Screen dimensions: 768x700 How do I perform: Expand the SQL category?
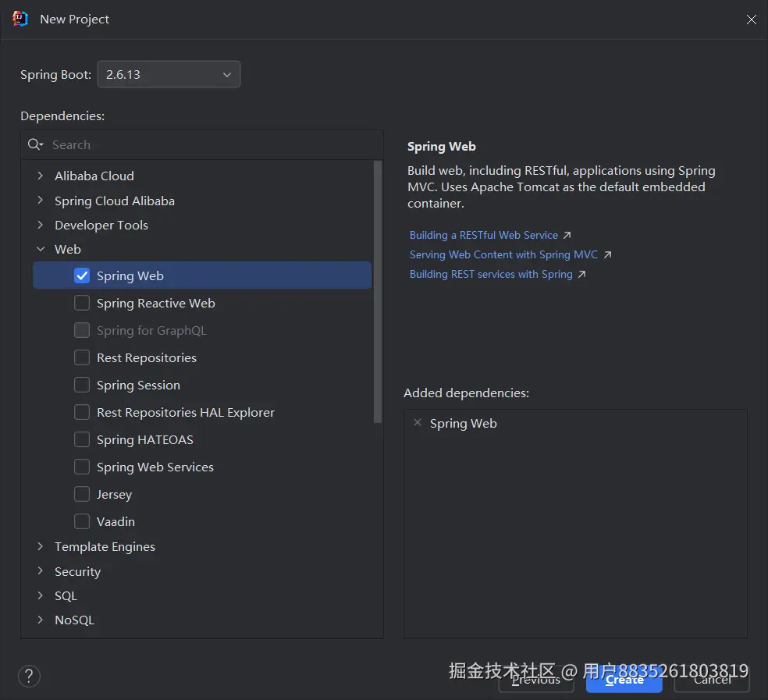coord(40,595)
